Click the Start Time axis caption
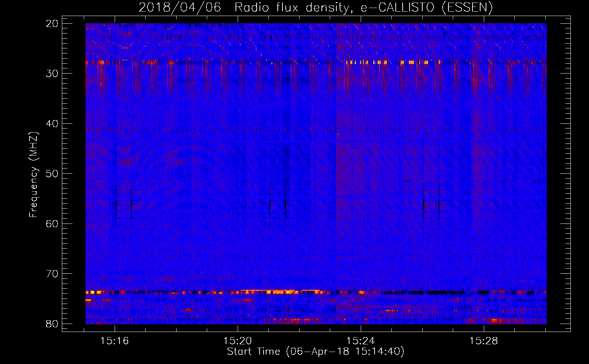 (x=316, y=352)
